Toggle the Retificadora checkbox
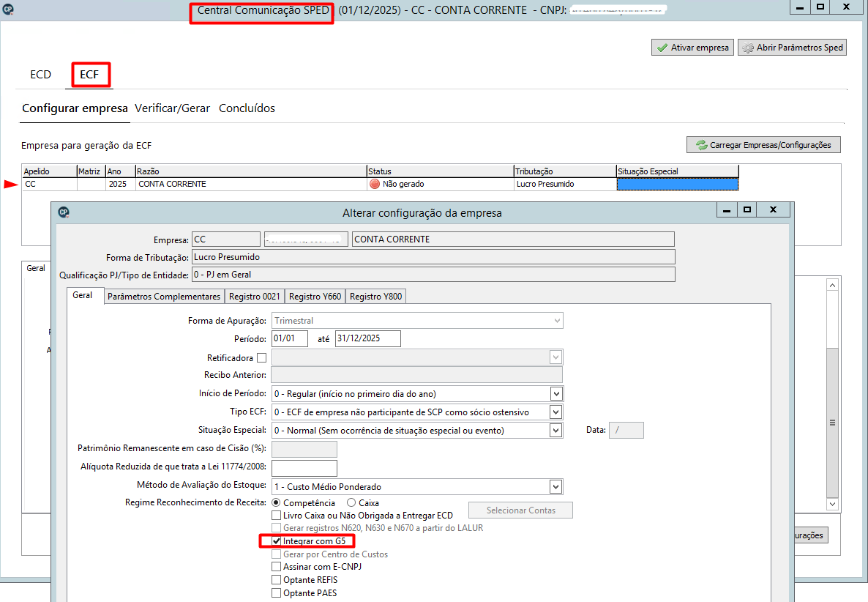The height and width of the screenshot is (602, 868). click(x=262, y=358)
